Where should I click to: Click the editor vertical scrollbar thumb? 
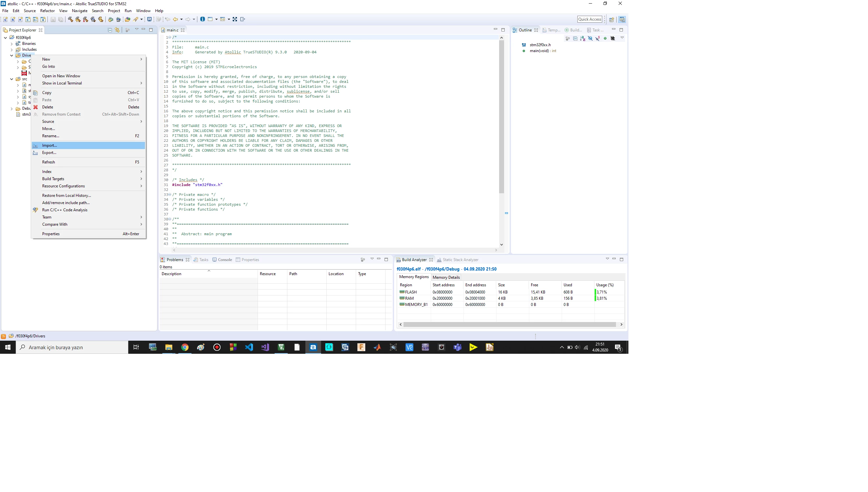tap(501, 117)
